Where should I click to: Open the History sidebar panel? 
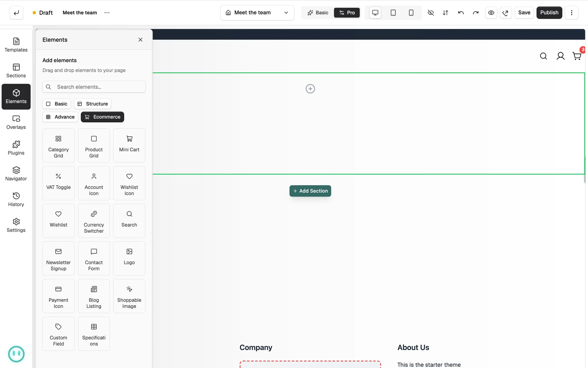(16, 200)
